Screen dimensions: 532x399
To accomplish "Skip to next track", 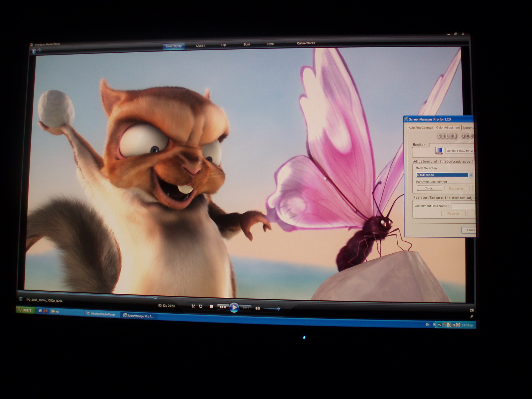I will pyautogui.click(x=245, y=308).
